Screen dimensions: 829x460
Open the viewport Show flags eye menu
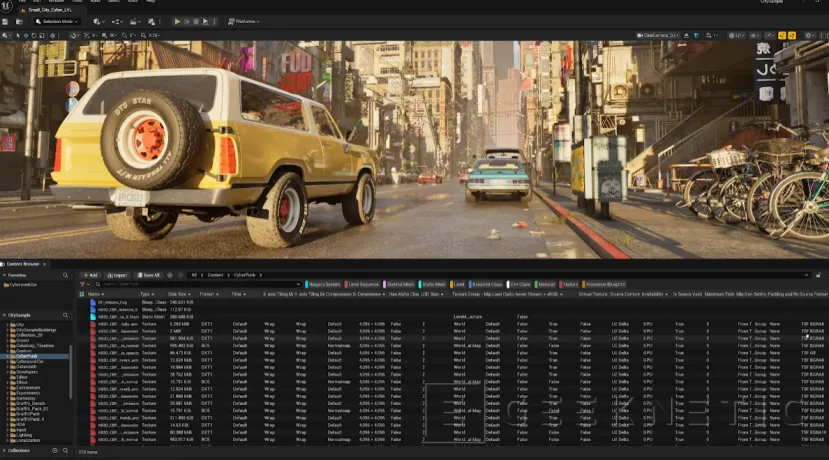pos(755,35)
